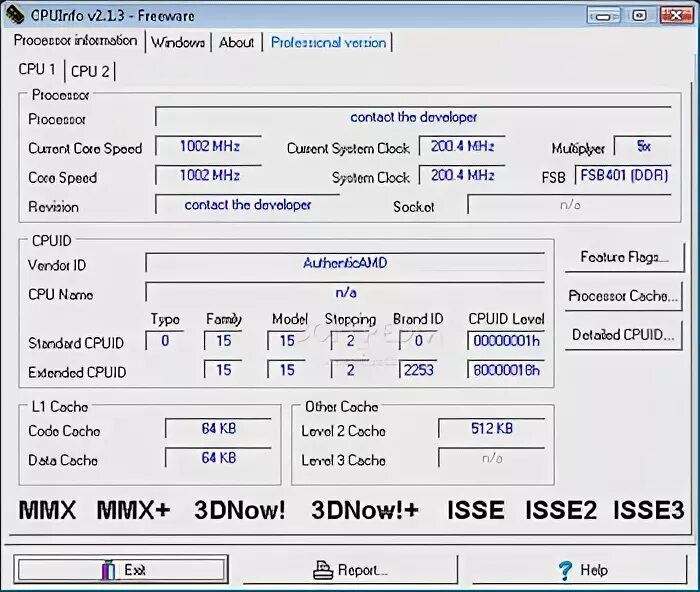Click the Exit button
Viewport: 700px width, 592px height.
pyautogui.click(x=121, y=570)
